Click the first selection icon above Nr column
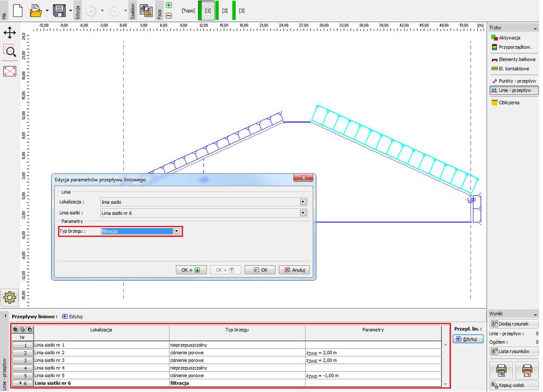The height and width of the screenshot is (392, 543). pos(15,329)
